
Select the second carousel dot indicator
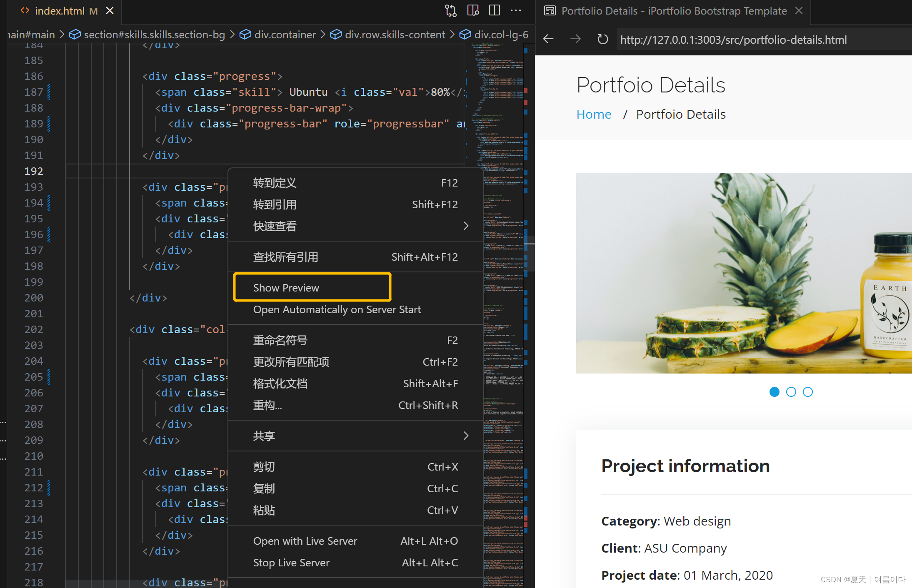point(791,392)
